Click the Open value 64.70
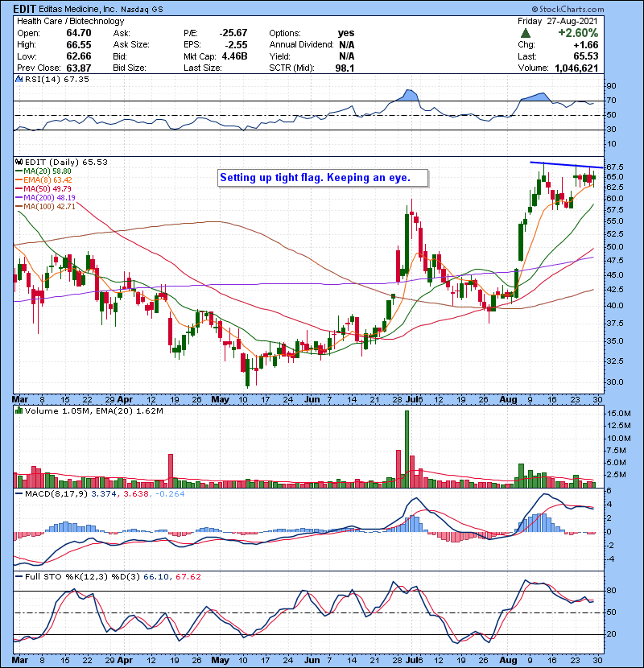The height and width of the screenshot is (668, 644). click(x=78, y=33)
